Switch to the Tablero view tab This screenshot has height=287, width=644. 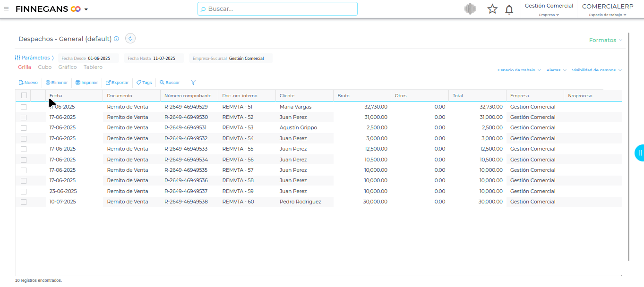[x=93, y=67]
